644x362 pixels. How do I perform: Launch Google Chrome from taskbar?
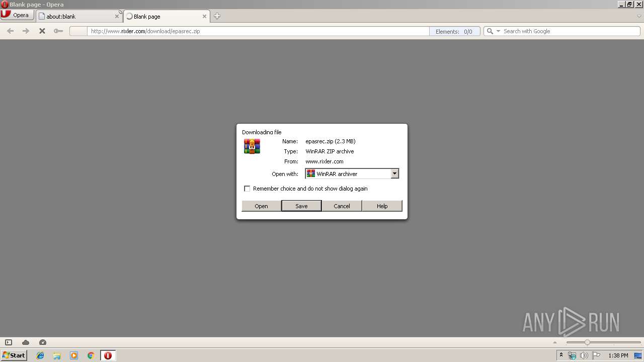point(91,355)
